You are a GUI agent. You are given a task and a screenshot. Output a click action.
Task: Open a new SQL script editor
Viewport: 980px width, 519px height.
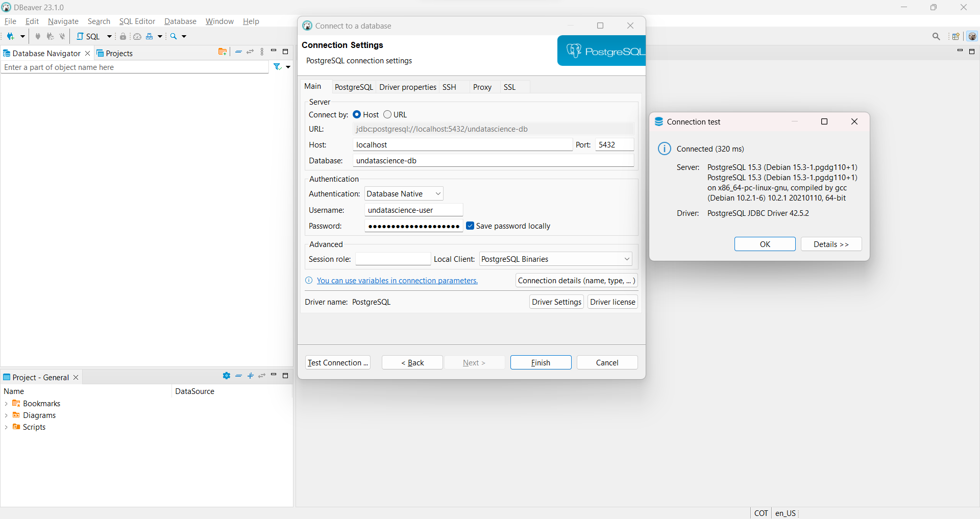(88, 36)
